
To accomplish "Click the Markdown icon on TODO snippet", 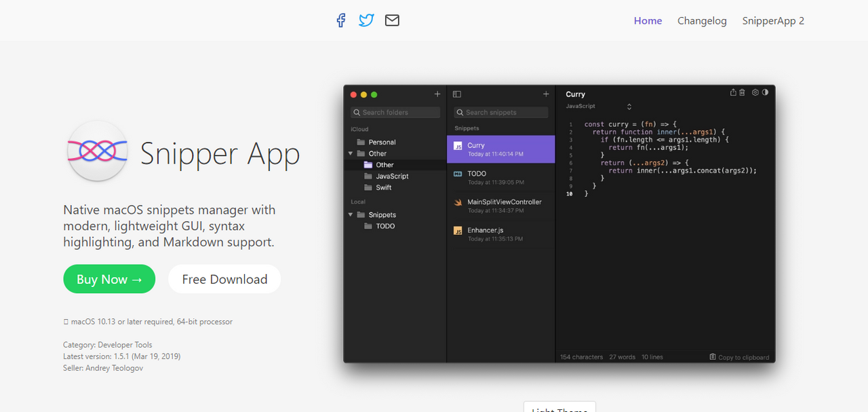I will [458, 174].
